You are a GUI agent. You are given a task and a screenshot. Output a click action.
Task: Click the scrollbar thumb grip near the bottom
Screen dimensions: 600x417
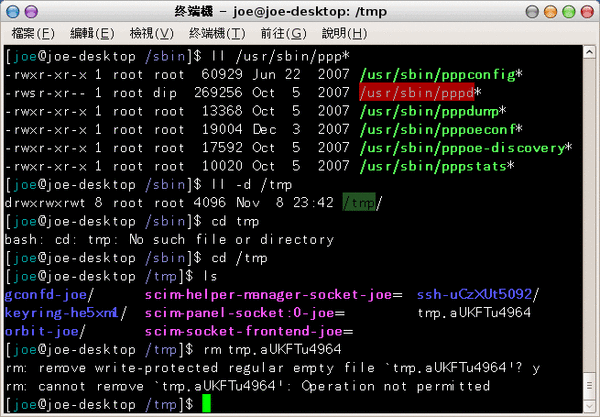[x=589, y=385]
